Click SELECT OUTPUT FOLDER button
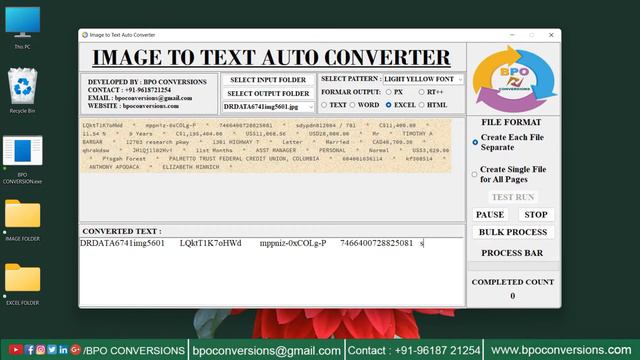Viewport: 640px width, 360px height. pos(268,93)
